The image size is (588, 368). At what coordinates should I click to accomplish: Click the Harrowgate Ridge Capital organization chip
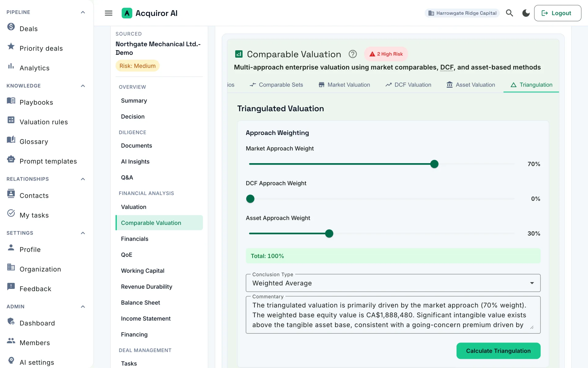(462, 13)
